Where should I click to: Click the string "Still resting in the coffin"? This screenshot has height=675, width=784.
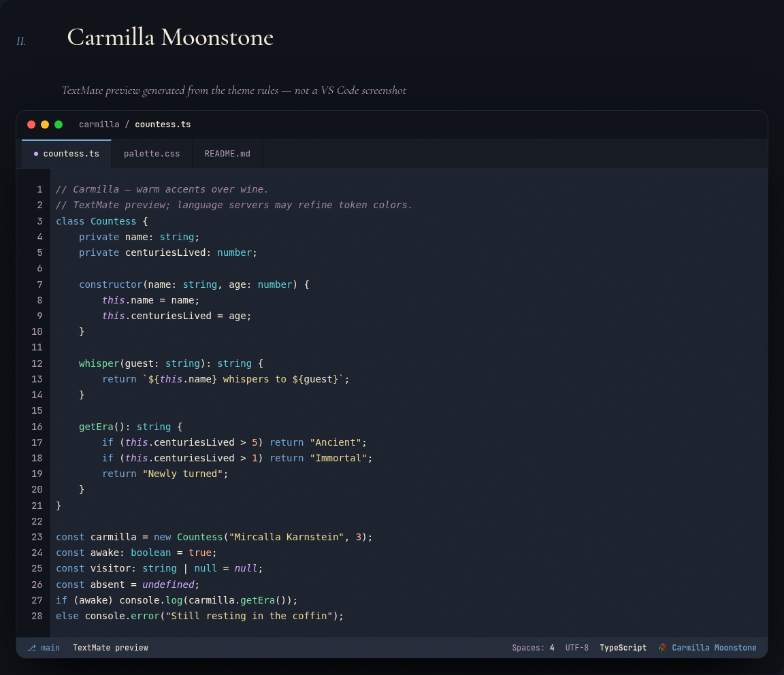pyautogui.click(x=248, y=616)
